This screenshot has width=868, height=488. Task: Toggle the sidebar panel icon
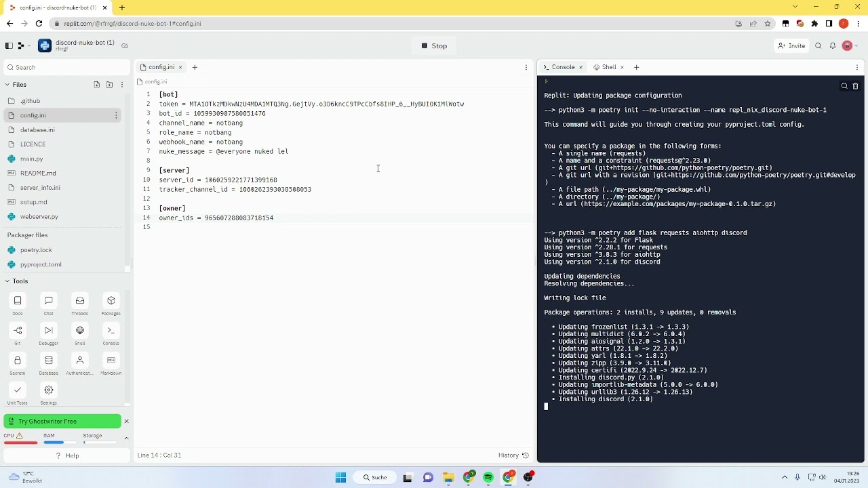[x=9, y=46]
